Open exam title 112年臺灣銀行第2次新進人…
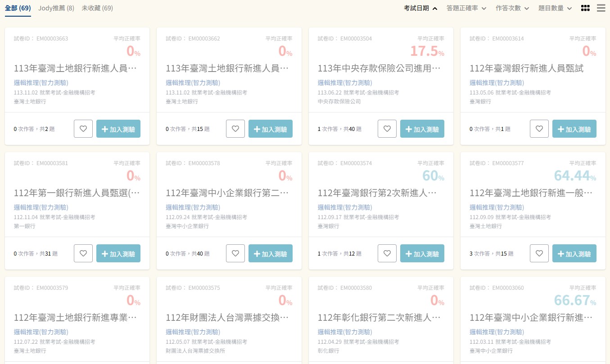Screen dimensions: 610x364 pyautogui.click(x=377, y=193)
